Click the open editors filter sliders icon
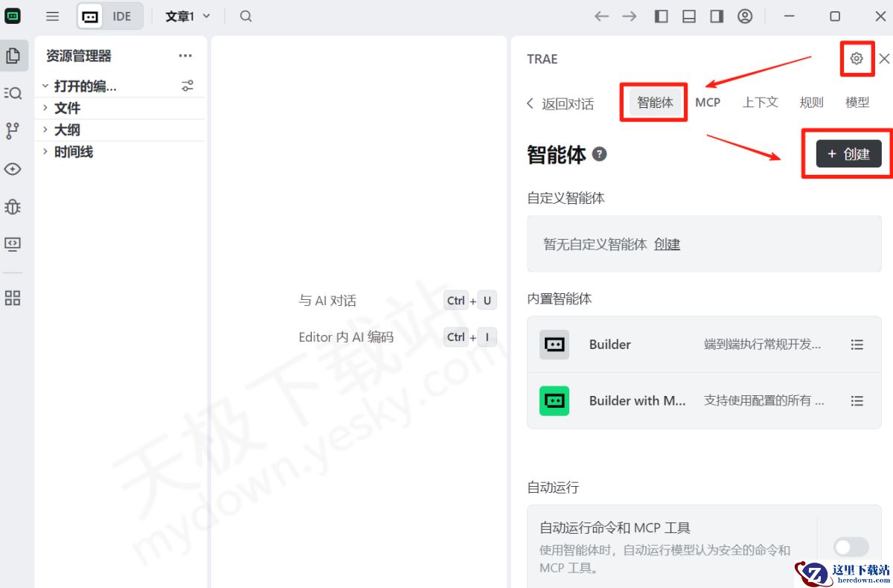Screen dimensions: 893x588 pyautogui.click(x=188, y=86)
